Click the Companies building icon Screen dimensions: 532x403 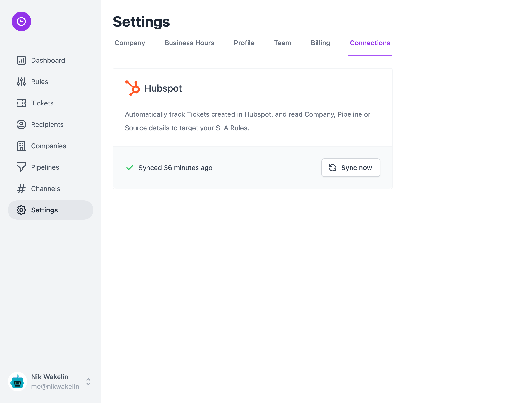coord(21,146)
